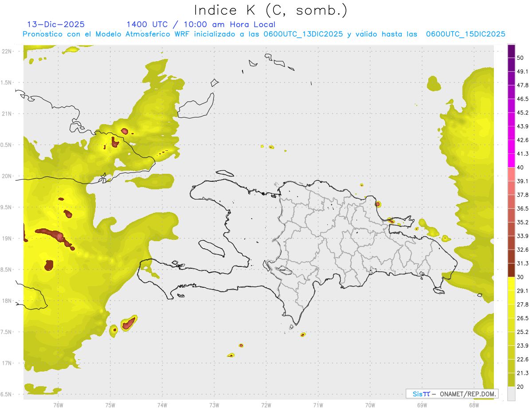Click the "22.6" color scale value
Viewport: 532px width, 411px height.
click(522, 360)
